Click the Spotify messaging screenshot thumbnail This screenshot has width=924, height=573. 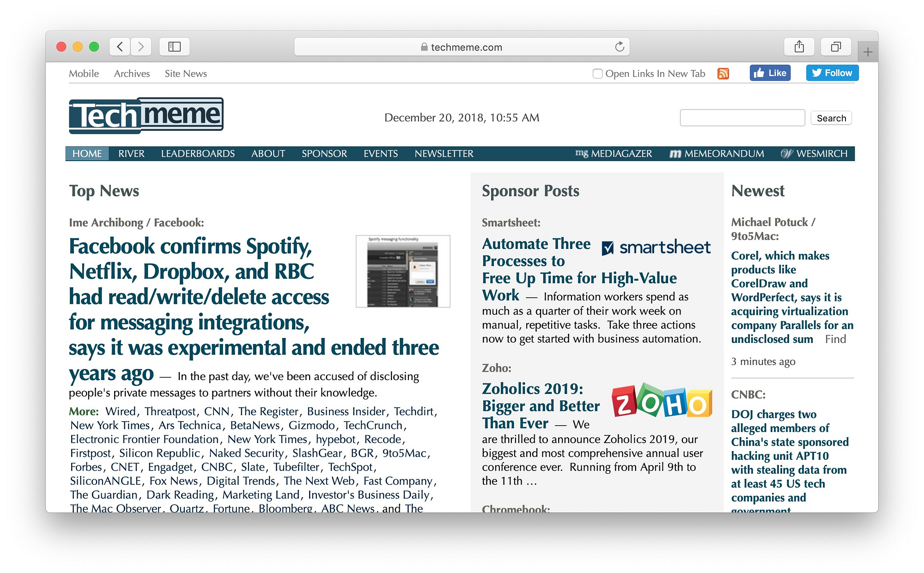(x=402, y=271)
